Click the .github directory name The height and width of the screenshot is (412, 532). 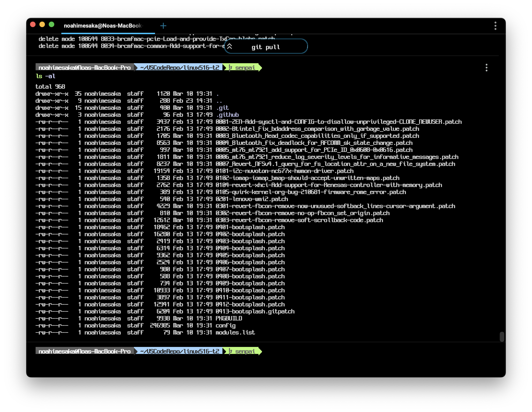(x=227, y=115)
